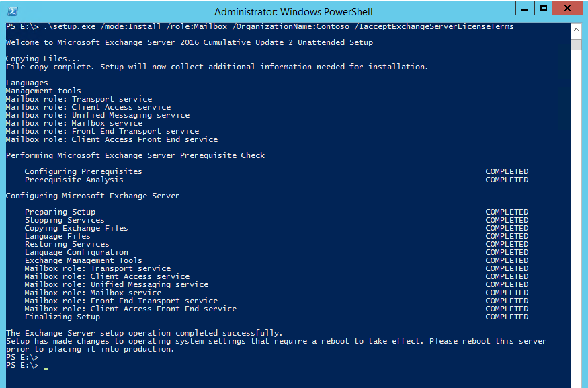Click the vertical scrollbar thumb
This screenshot has height=388, width=588.
click(x=576, y=43)
